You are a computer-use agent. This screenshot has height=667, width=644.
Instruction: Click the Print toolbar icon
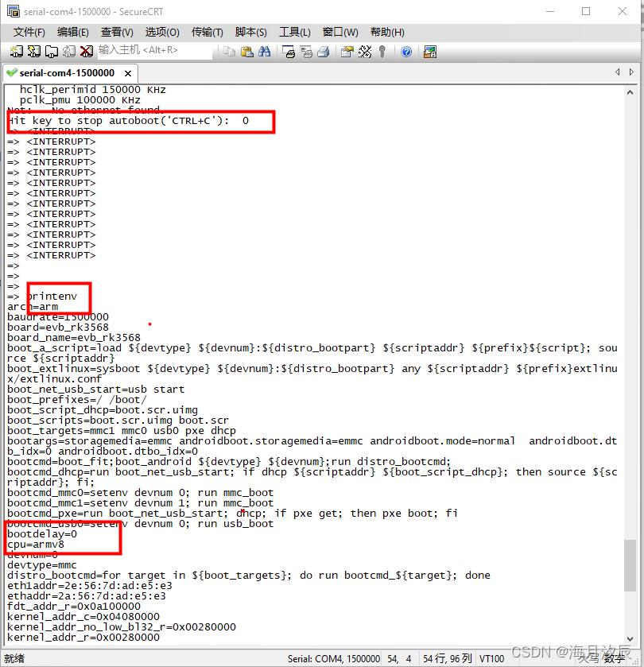[x=324, y=51]
